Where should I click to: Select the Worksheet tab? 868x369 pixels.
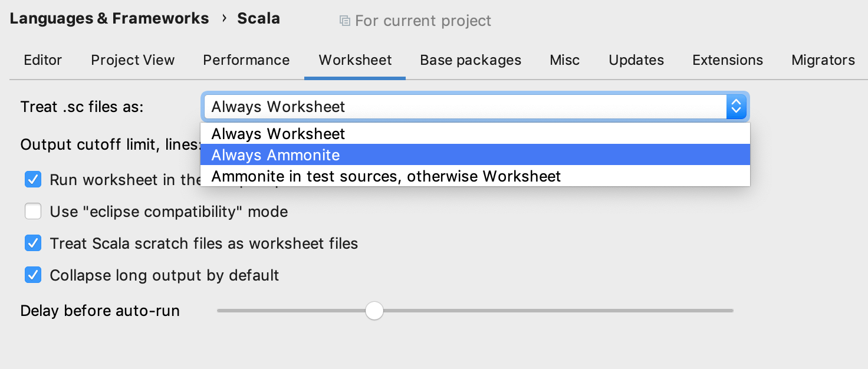pos(355,60)
